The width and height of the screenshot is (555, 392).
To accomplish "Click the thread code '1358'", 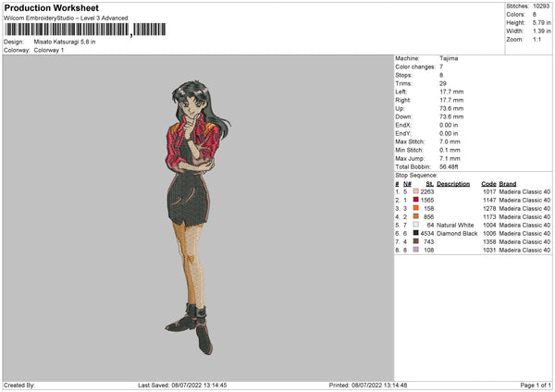I will (x=489, y=241).
